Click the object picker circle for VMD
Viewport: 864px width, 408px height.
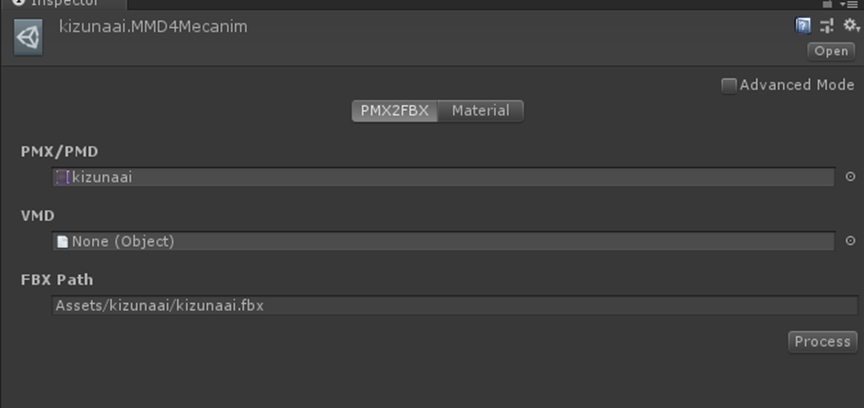pyautogui.click(x=851, y=241)
